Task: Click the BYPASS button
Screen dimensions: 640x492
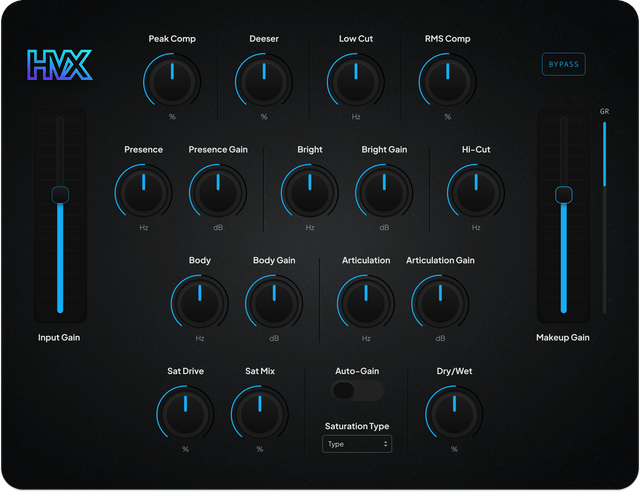Action: click(x=564, y=64)
